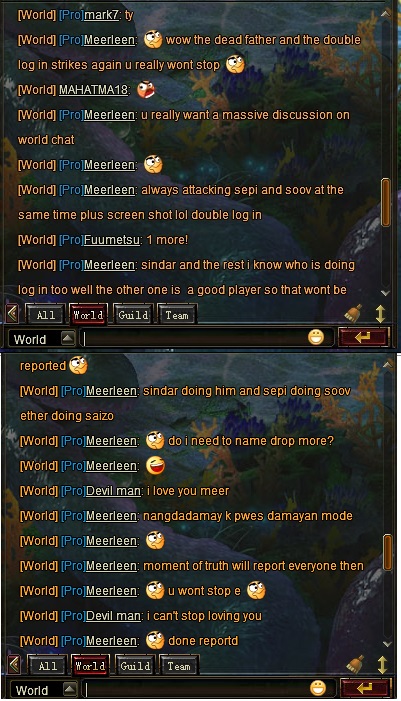Send message with lower red enter button

pyautogui.click(x=365, y=688)
